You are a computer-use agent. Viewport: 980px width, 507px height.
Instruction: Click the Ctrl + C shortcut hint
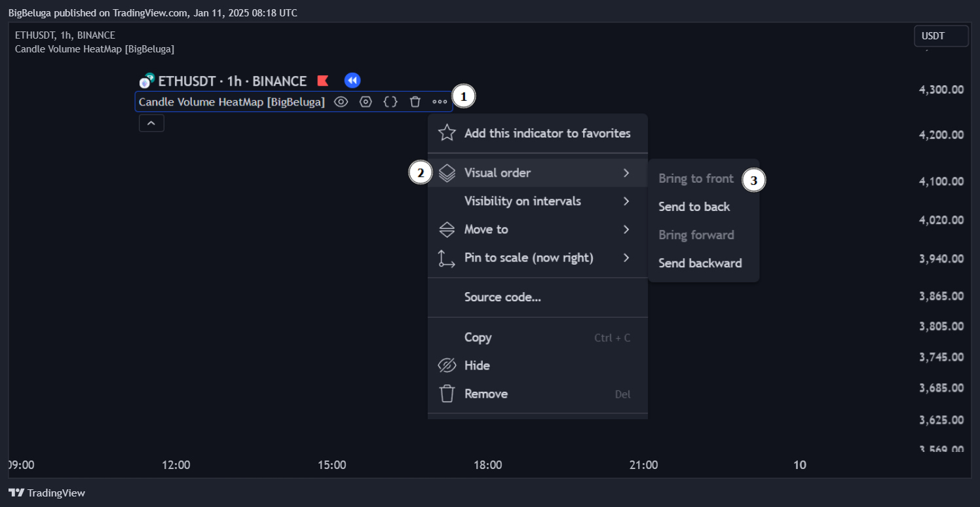coord(612,338)
